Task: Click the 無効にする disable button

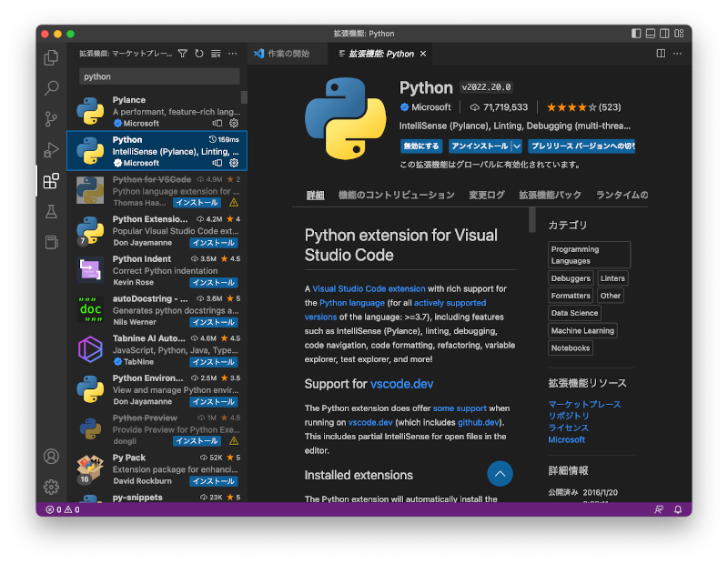Action: click(x=421, y=146)
